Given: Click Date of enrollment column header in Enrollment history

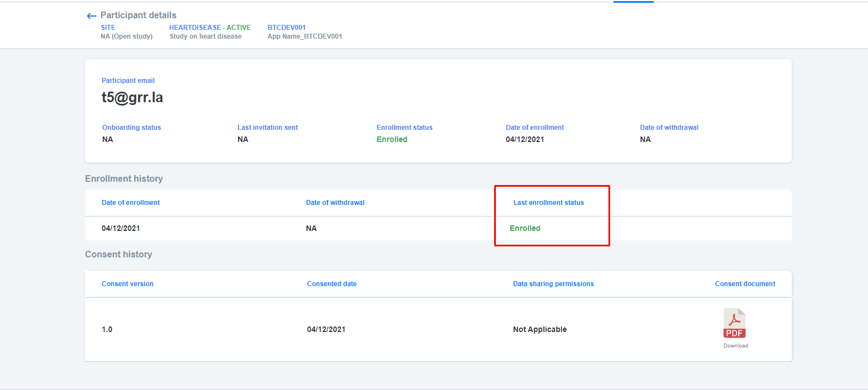Looking at the screenshot, I should point(131,203).
